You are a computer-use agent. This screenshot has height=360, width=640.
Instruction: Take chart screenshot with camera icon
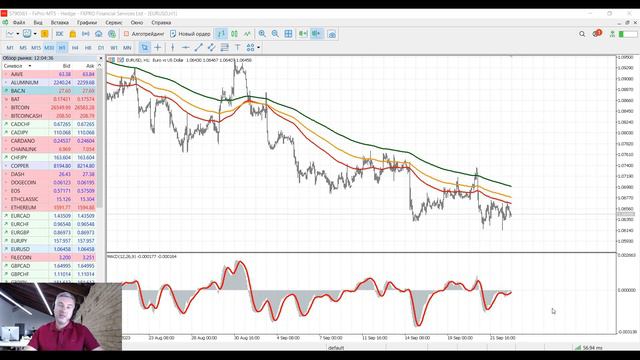tap(332, 34)
